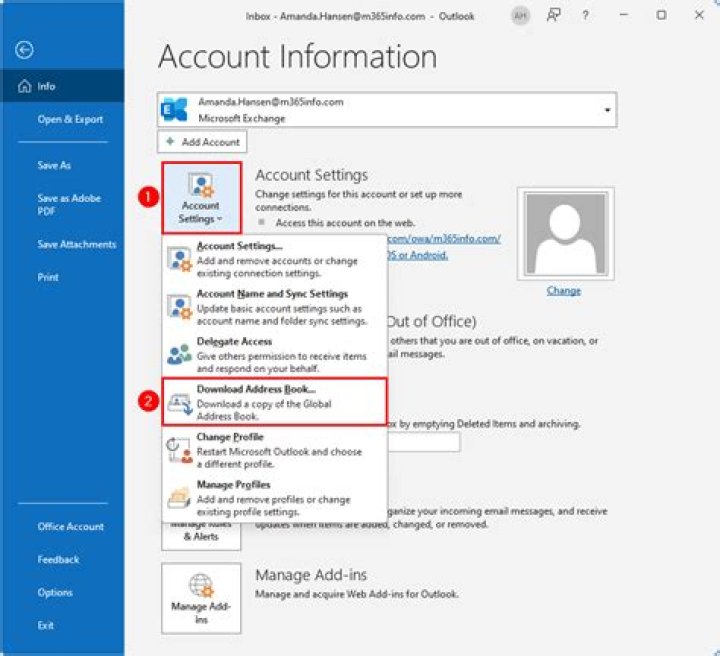Click the Delegate Access people icon
Viewport: 720px width, 656px height.
pyautogui.click(x=179, y=354)
